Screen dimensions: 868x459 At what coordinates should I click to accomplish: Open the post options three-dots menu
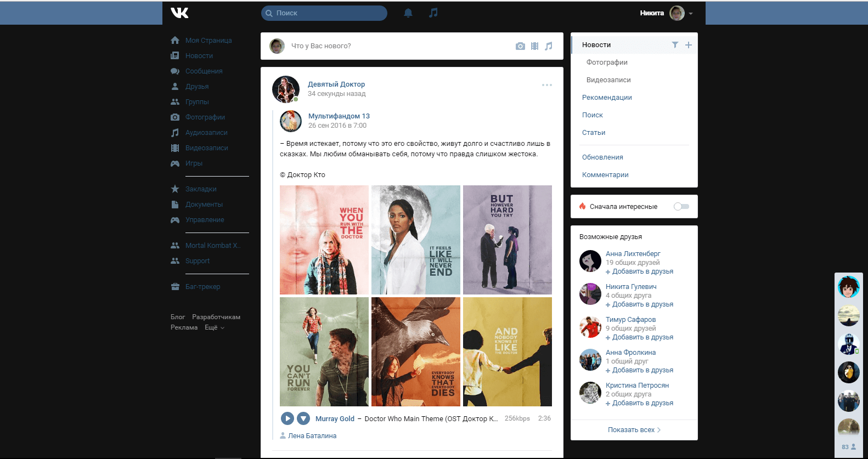[x=547, y=85]
